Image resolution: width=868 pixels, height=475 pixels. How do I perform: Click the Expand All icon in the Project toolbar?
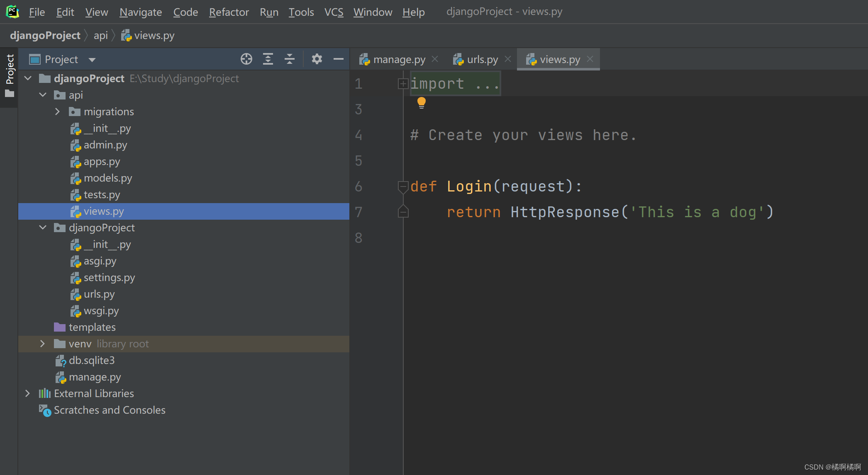(x=268, y=59)
